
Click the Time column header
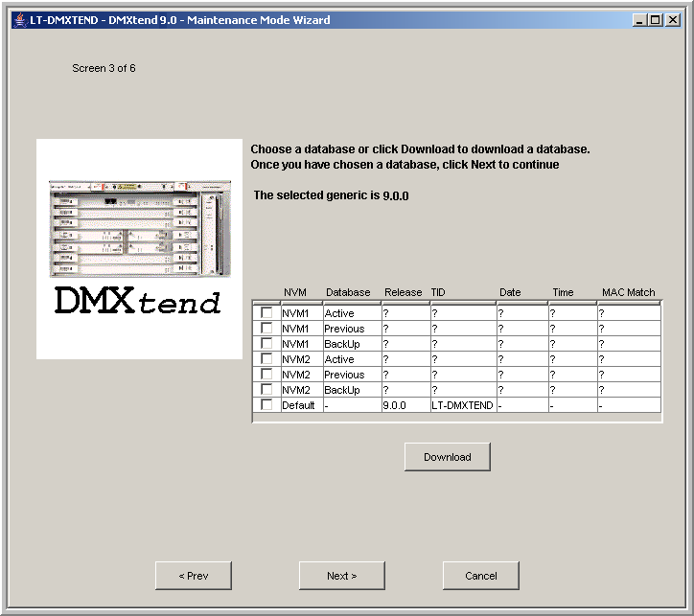(x=563, y=292)
